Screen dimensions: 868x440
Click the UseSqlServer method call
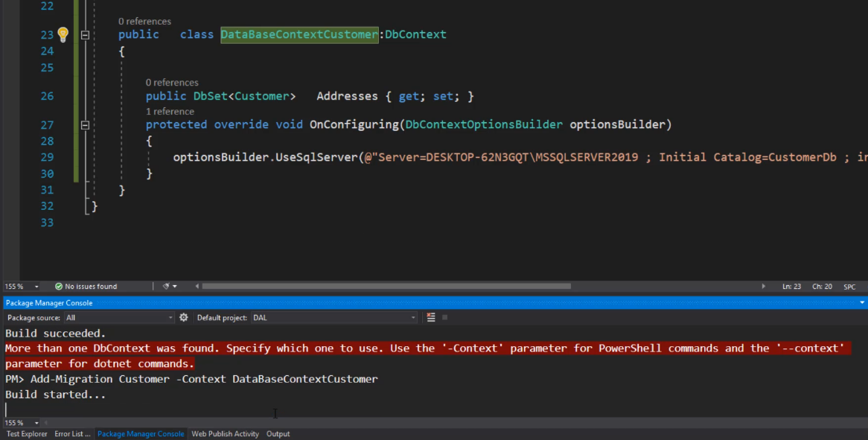pyautogui.click(x=316, y=157)
